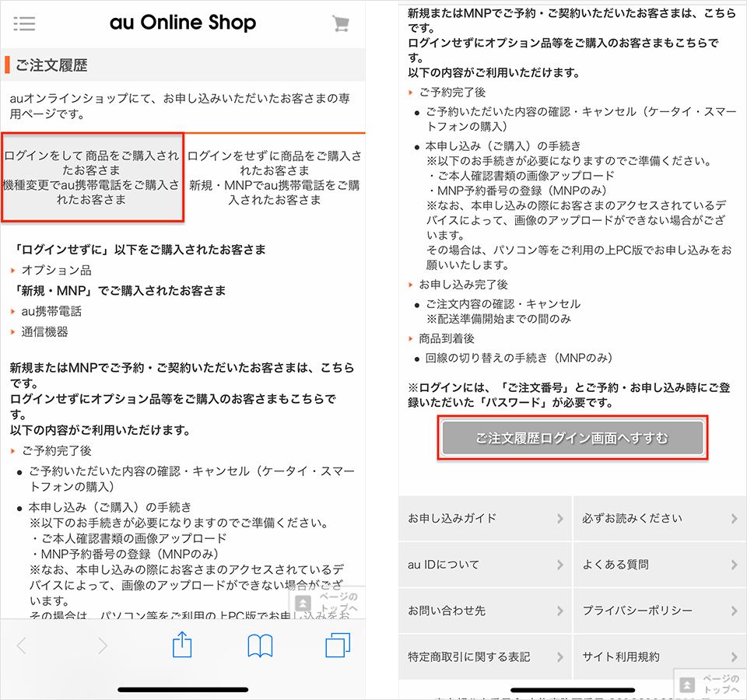Tap the chevron beside お申し込みガイド
This screenshot has height=700, width=747.
(560, 519)
